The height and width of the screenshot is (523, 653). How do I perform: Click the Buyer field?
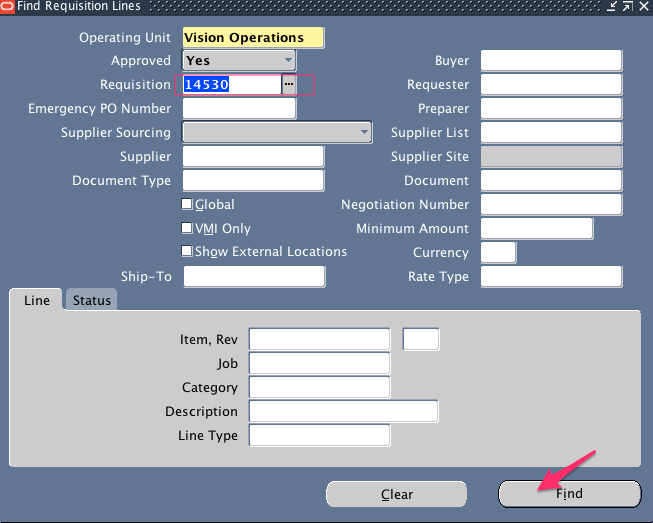(551, 60)
